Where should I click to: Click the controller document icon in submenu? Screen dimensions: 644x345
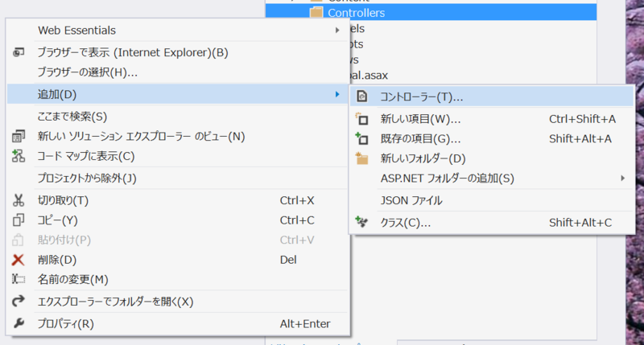click(x=361, y=97)
